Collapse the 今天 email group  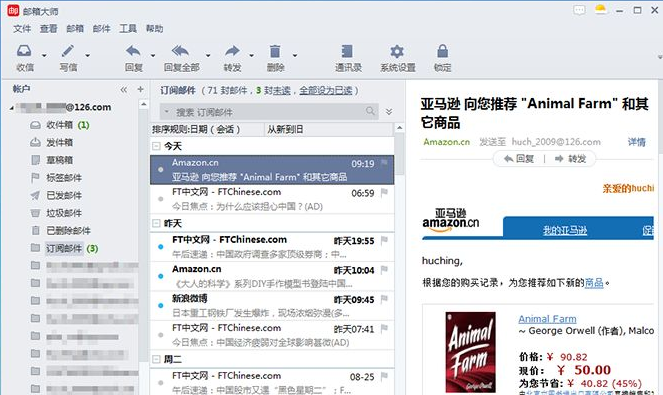click(x=156, y=146)
